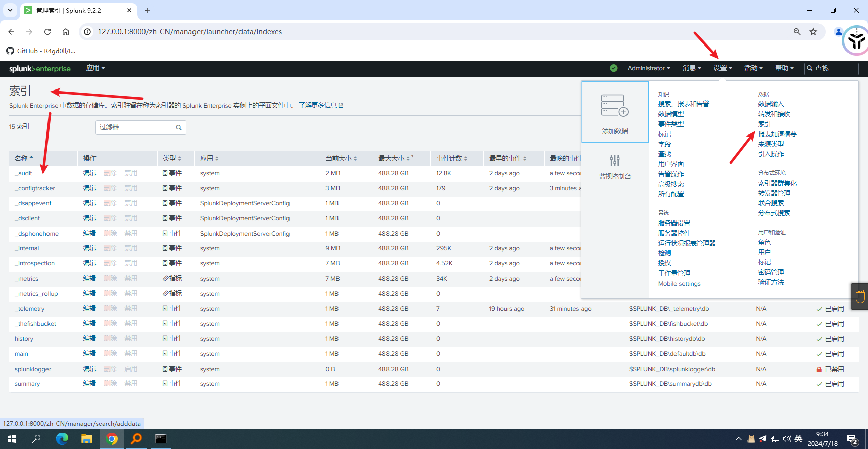The height and width of the screenshot is (449, 868).
Task: Open the notification center icon in the taskbar
Action: click(852, 439)
